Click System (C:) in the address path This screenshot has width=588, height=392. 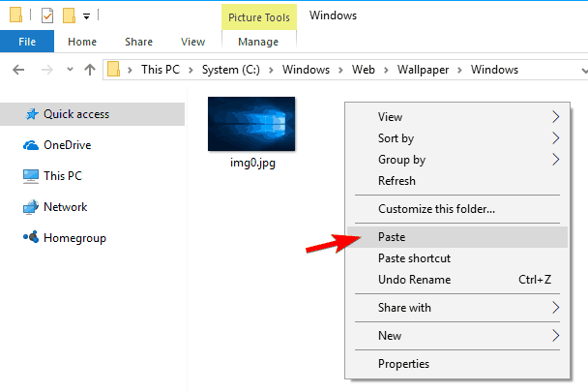click(230, 70)
